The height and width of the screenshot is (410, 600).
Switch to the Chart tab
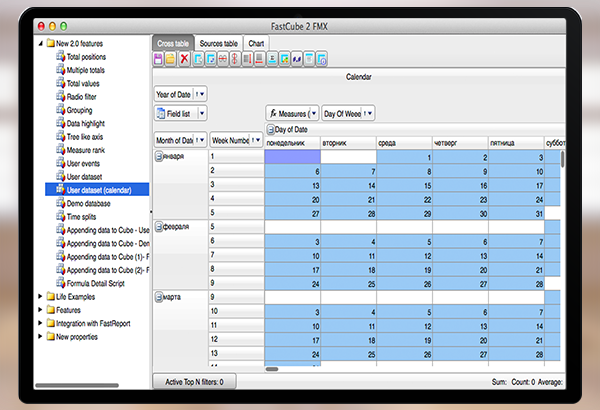pyautogui.click(x=257, y=44)
